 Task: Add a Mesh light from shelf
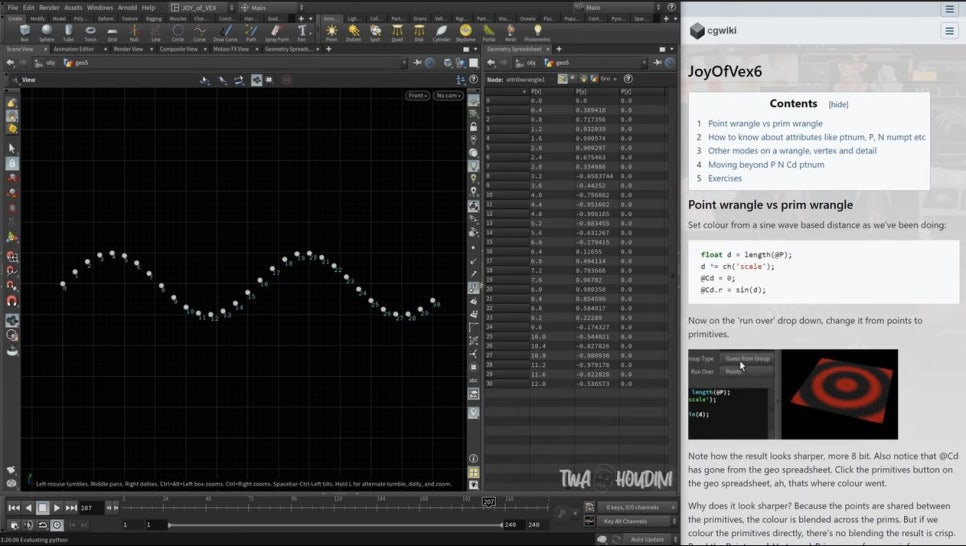point(511,33)
